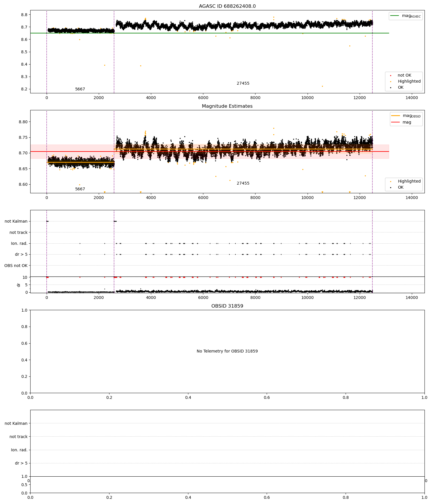Click the "6000" x tick of Magnitude Estimates plot
Viewport: 432px width, 504px height.
[203, 198]
